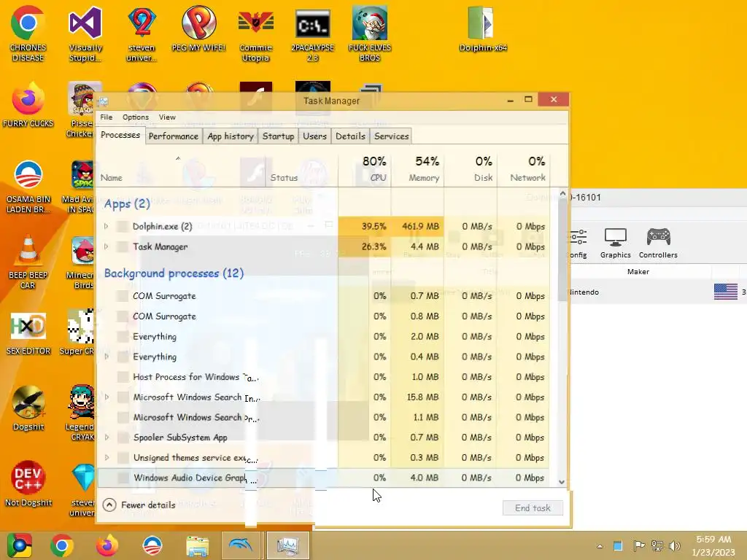The image size is (747, 560).
Task: Open the File menu in Task Manager
Action: tap(107, 117)
